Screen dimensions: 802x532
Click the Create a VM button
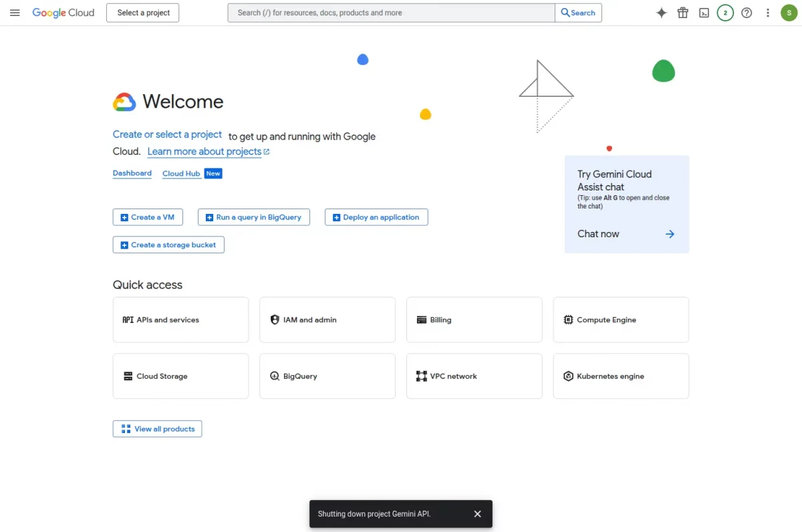[148, 217]
